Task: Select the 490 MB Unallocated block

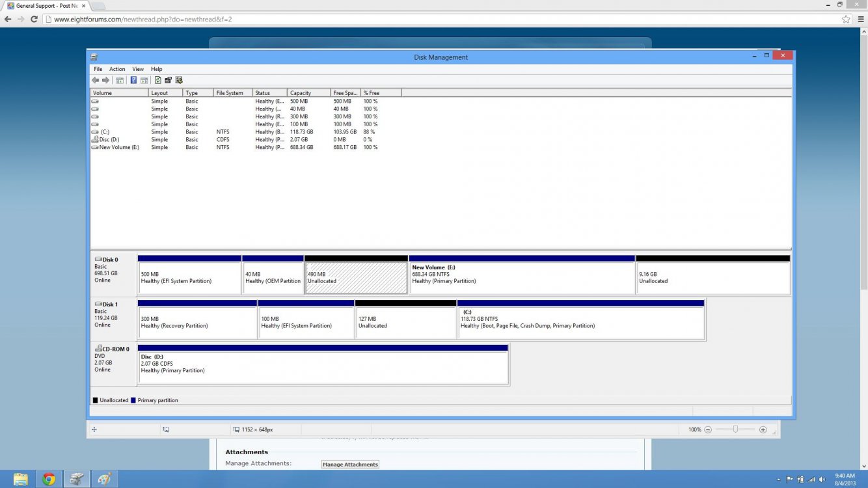Action: (x=356, y=275)
